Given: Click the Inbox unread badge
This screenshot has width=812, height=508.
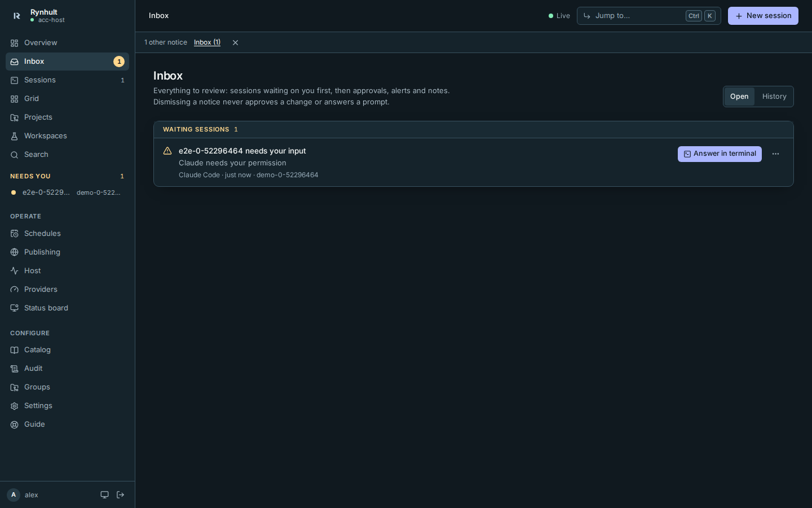Looking at the screenshot, I should (x=119, y=62).
